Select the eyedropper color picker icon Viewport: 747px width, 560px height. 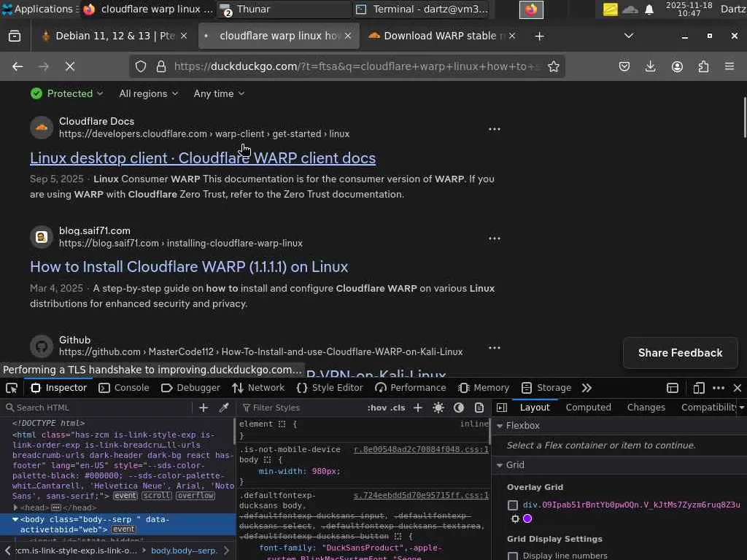[223, 408]
